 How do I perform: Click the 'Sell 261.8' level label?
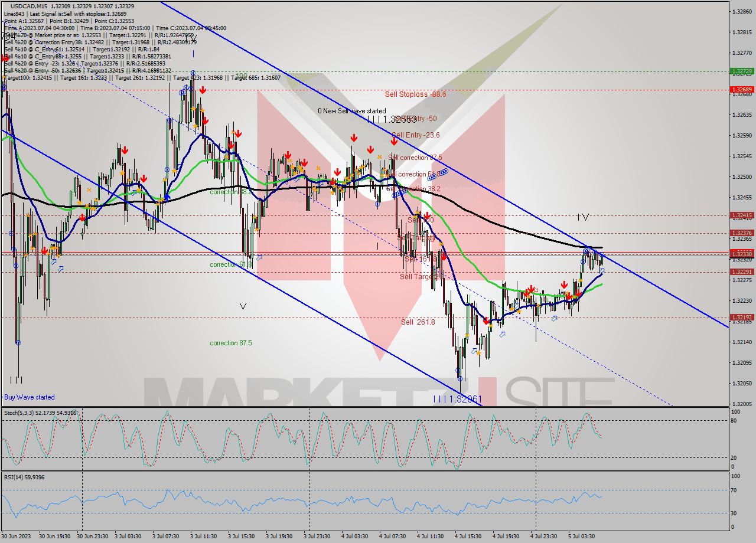click(x=418, y=322)
